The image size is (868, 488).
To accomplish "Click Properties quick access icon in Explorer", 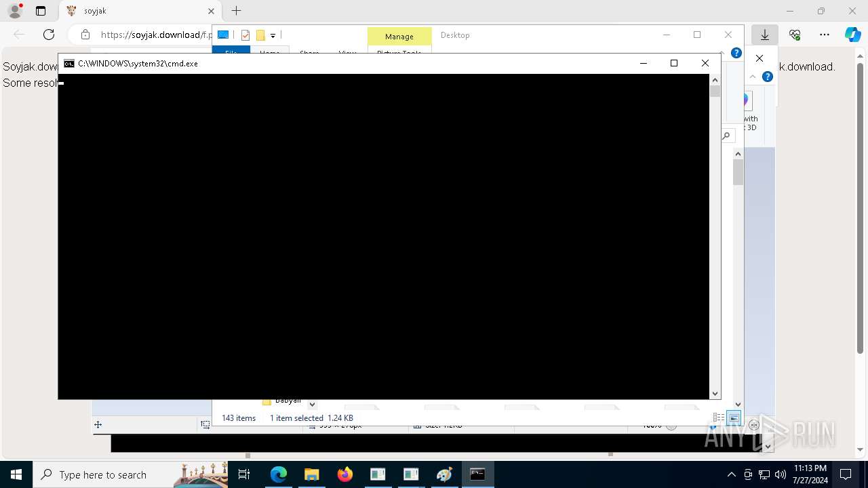I will click(245, 35).
